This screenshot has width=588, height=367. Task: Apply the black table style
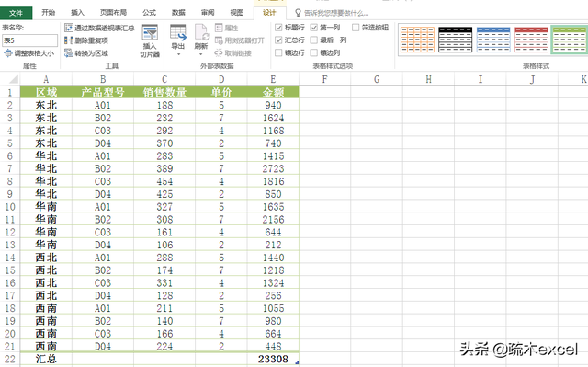(456, 40)
